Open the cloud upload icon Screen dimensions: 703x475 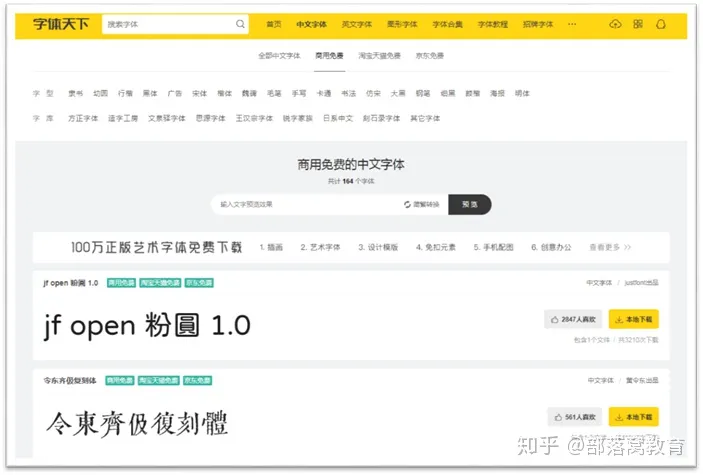[x=615, y=24]
